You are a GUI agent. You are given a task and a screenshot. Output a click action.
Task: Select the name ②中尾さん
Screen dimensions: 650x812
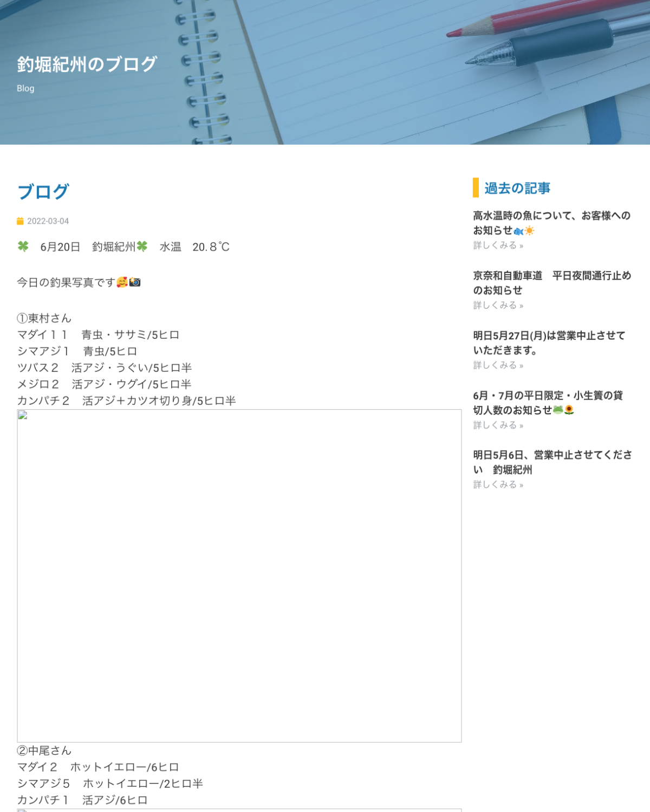44,751
